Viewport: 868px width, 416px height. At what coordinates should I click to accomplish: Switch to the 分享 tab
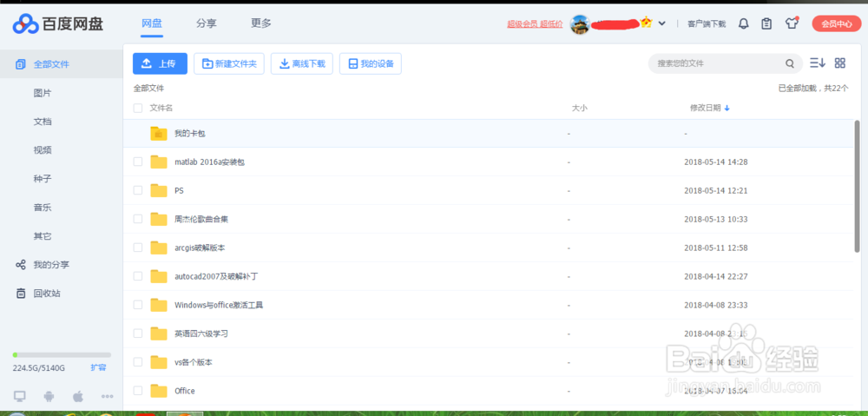[x=206, y=23]
